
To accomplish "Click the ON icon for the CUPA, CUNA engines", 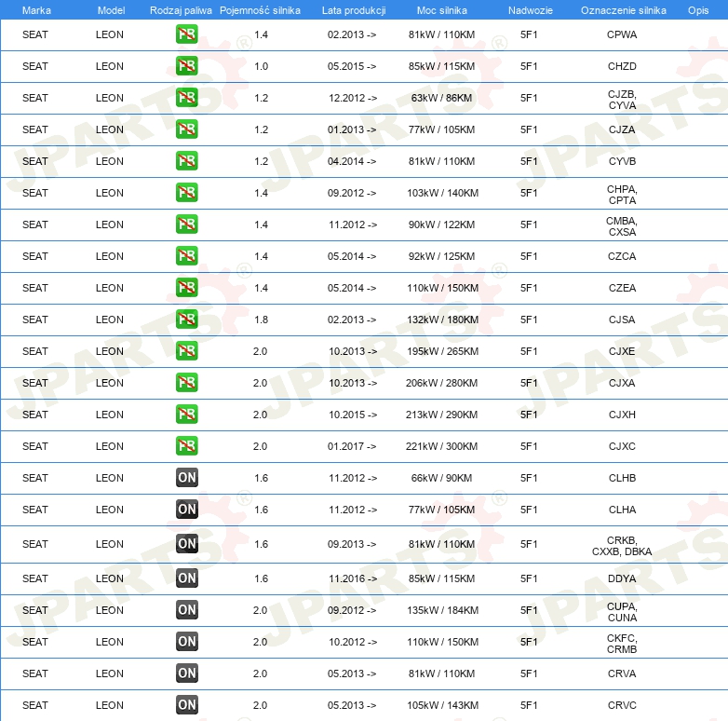I will coord(186,610).
